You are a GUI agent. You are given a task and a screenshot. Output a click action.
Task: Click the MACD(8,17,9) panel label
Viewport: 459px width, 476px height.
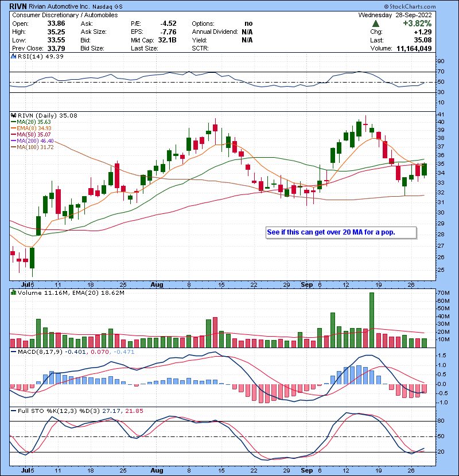[40, 352]
